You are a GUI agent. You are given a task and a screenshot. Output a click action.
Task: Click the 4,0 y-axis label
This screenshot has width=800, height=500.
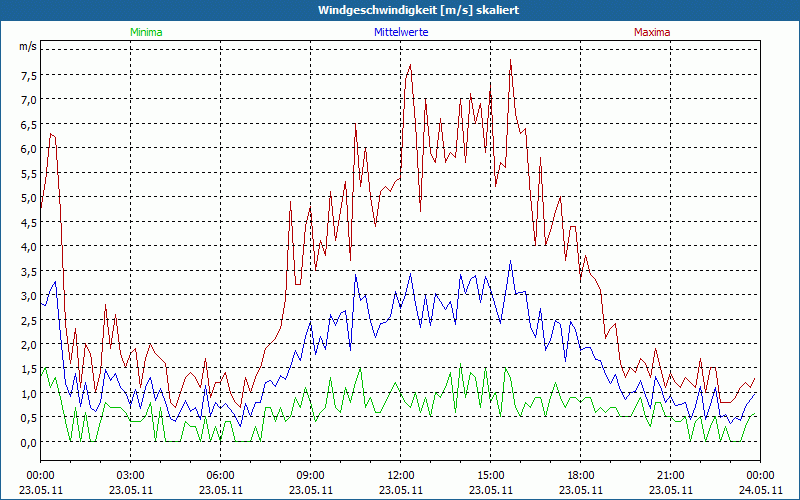click(29, 247)
